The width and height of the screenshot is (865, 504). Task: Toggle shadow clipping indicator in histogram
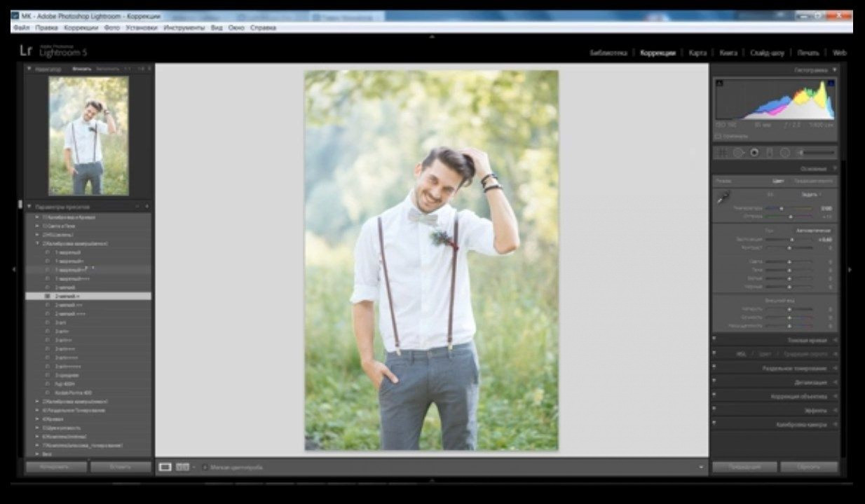tap(718, 83)
